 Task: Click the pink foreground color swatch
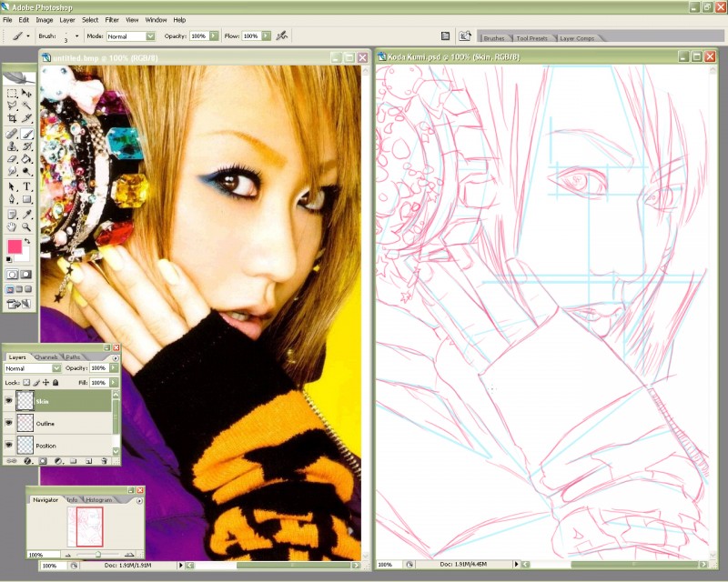(x=15, y=247)
